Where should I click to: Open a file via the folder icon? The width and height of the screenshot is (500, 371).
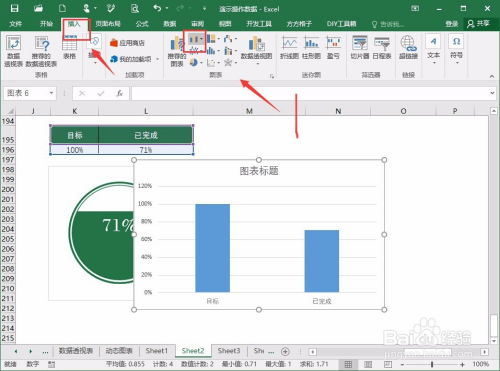[38, 8]
